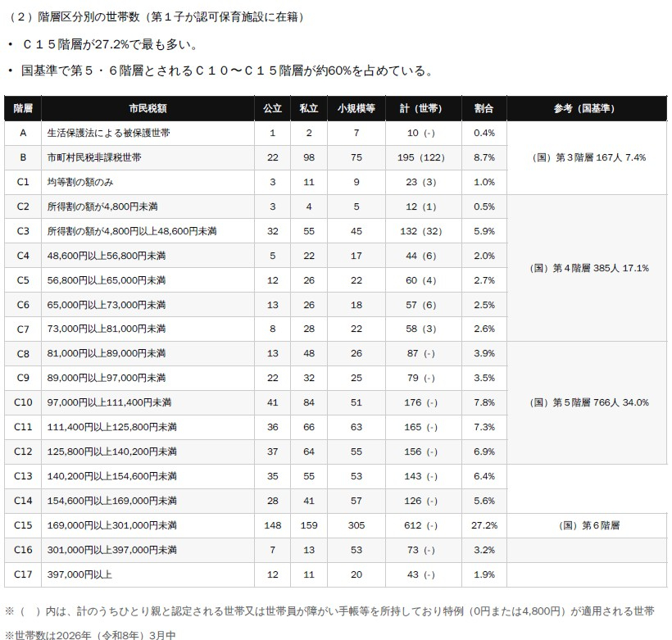The height and width of the screenshot is (640, 672).
Task: Select the C15 row label
Action: click(23, 525)
